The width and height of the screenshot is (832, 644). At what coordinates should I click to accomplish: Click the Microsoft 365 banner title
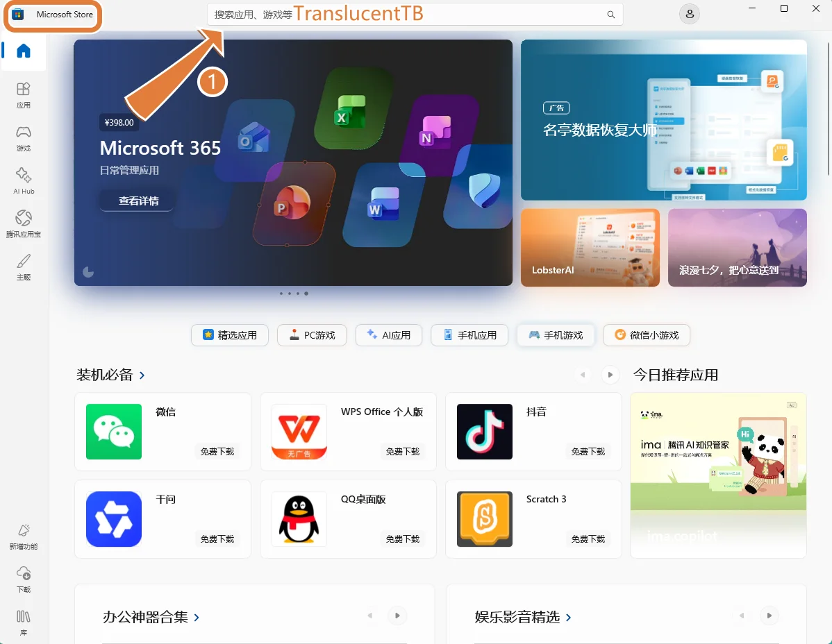click(x=160, y=148)
